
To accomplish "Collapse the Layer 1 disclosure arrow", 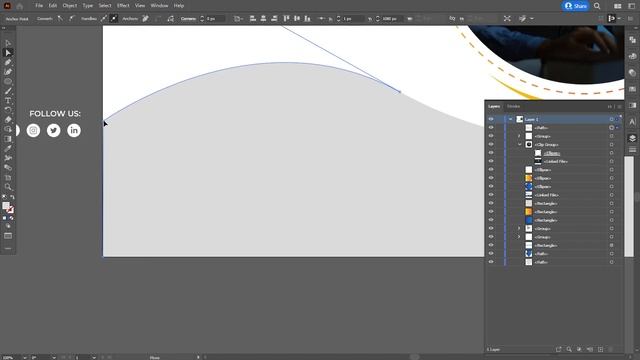I will point(510,119).
